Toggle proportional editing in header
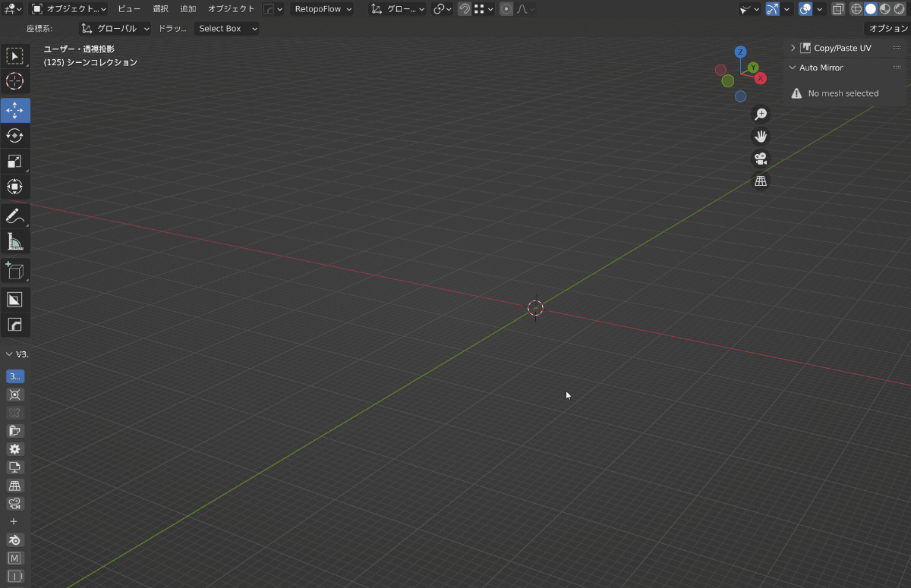Image resolution: width=911 pixels, height=588 pixels. pyautogui.click(x=506, y=9)
